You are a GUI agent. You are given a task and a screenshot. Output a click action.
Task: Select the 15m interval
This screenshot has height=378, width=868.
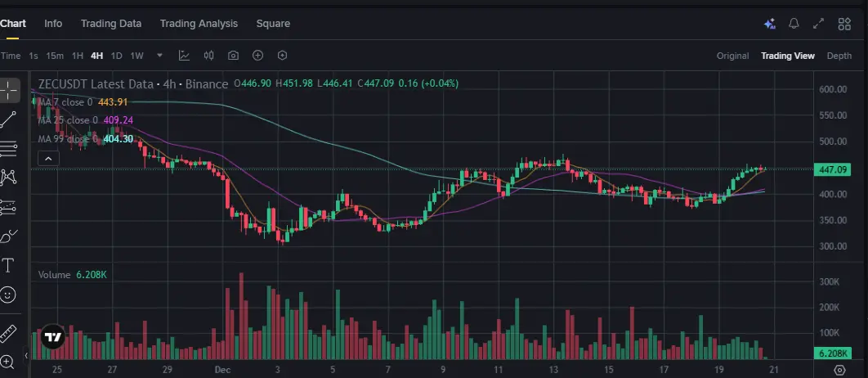pyautogui.click(x=55, y=56)
